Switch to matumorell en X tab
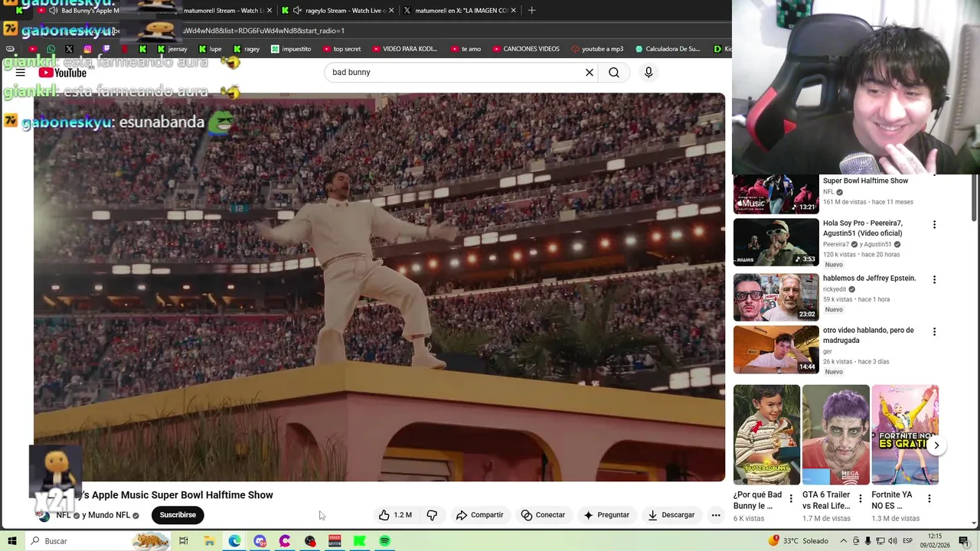Image resolution: width=980 pixels, height=551 pixels. (x=459, y=10)
